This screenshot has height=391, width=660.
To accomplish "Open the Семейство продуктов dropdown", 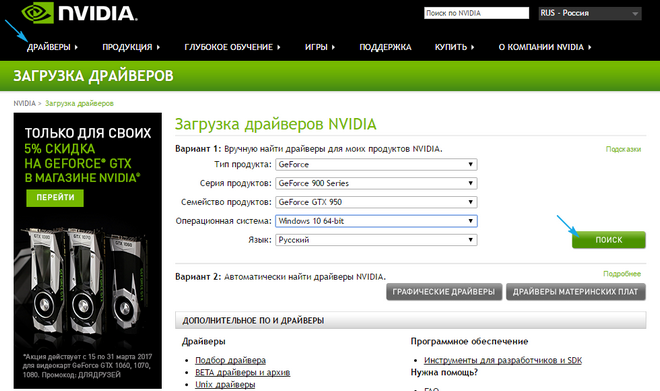I will pos(376,202).
